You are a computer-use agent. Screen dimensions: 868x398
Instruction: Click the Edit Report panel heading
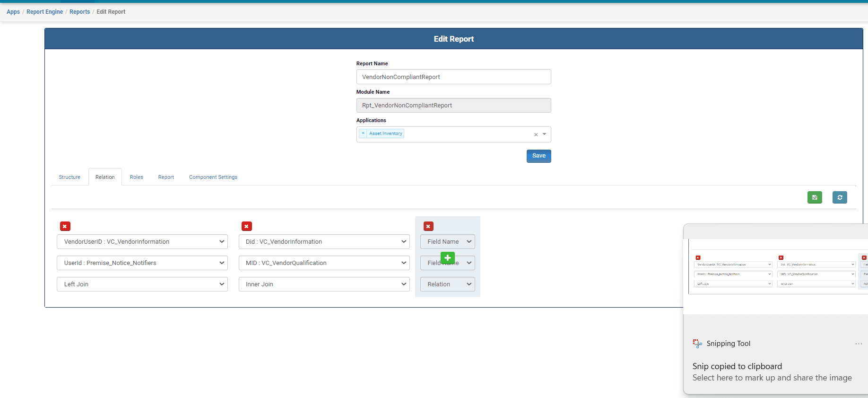point(454,39)
